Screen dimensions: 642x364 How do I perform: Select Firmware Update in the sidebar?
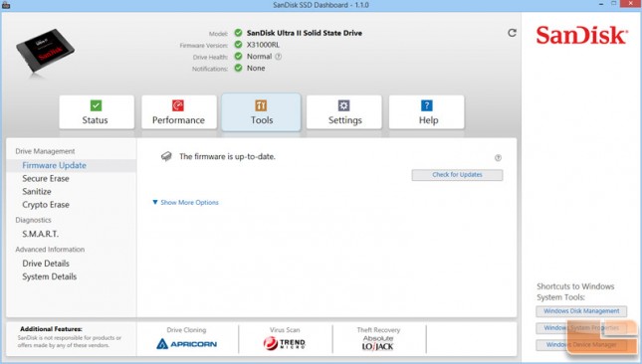coord(72,166)
